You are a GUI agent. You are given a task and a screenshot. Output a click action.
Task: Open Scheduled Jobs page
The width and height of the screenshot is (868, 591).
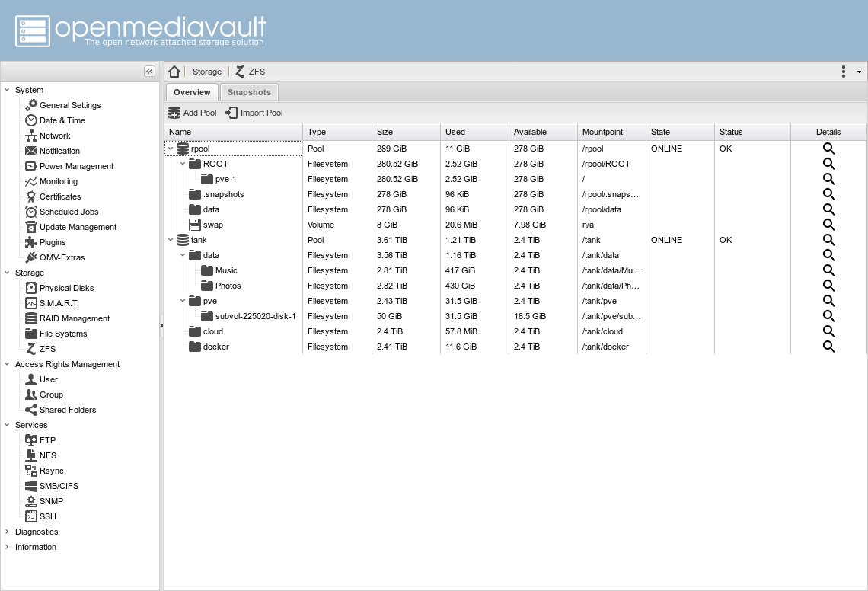(69, 212)
